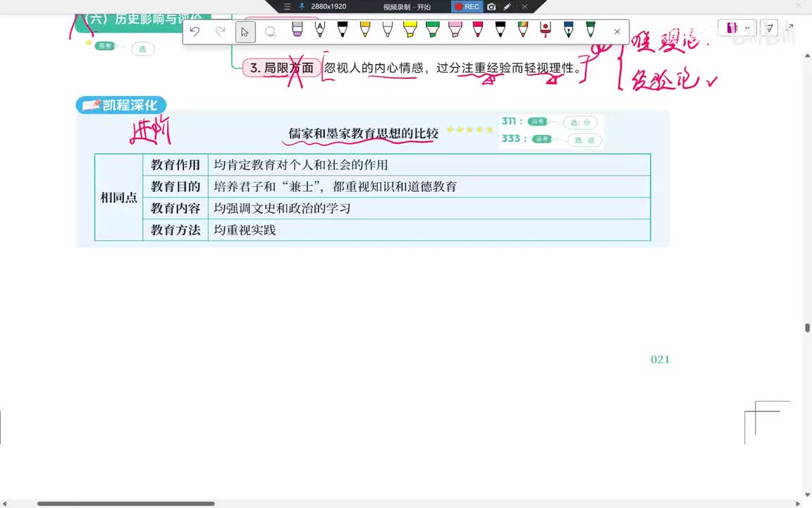
Task: Start recording with the REC button
Action: coord(467,7)
